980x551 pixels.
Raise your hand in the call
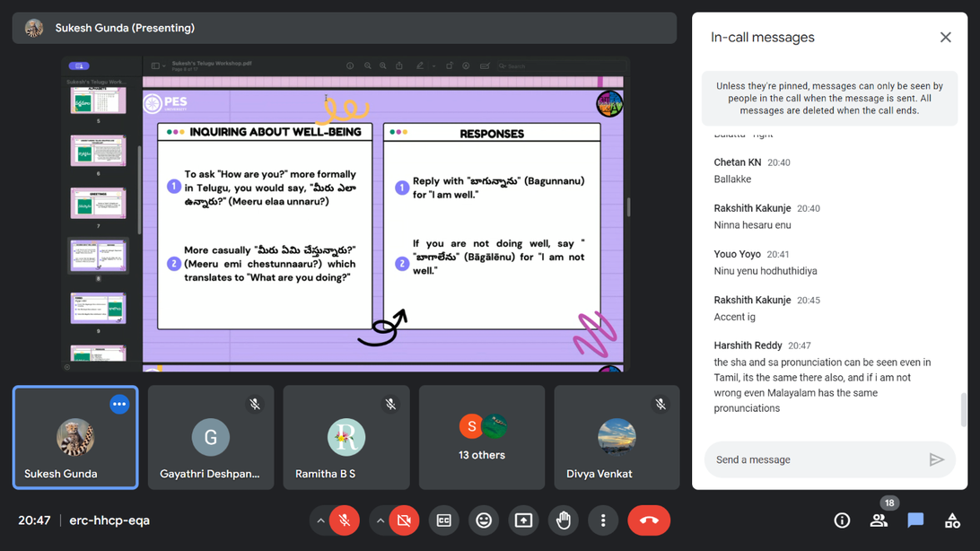[x=564, y=520]
